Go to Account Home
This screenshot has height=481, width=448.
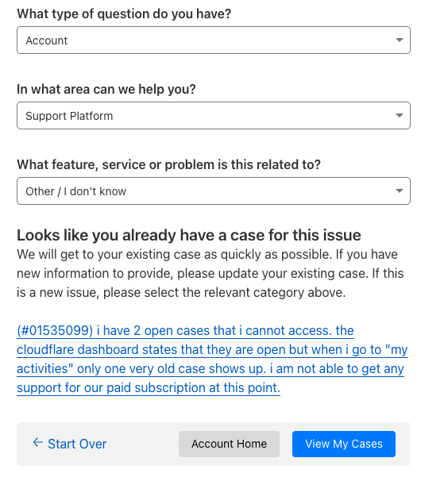click(229, 444)
